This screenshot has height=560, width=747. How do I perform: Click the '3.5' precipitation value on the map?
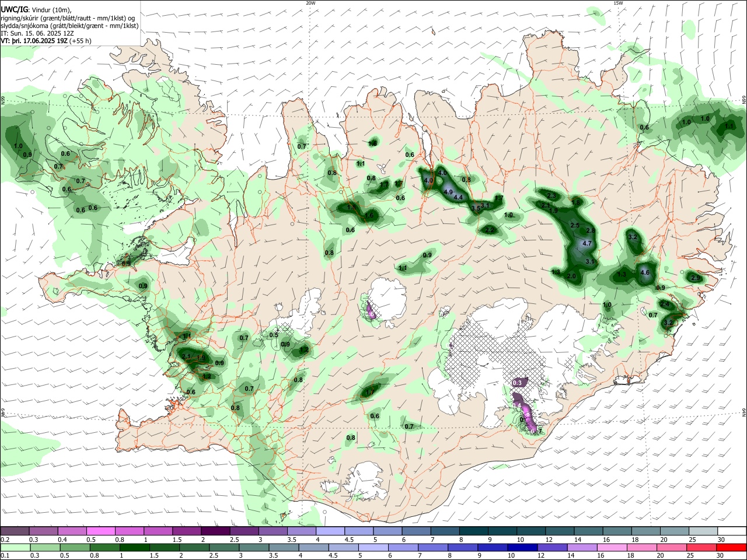pyautogui.click(x=476, y=208)
